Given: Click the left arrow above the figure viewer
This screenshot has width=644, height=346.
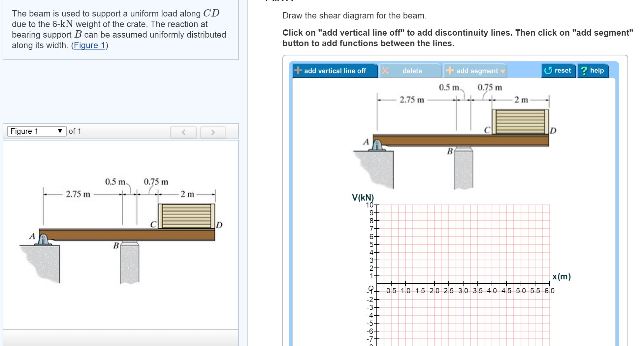Looking at the screenshot, I should pos(183,132).
